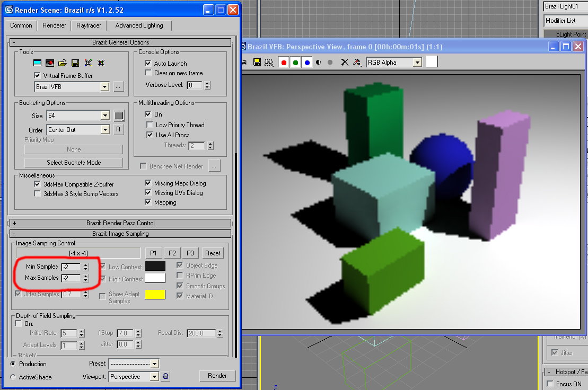This screenshot has height=390, width=588.
Task: Click the clone figures icon in Brazil VFB toolbar
Action: (269, 62)
